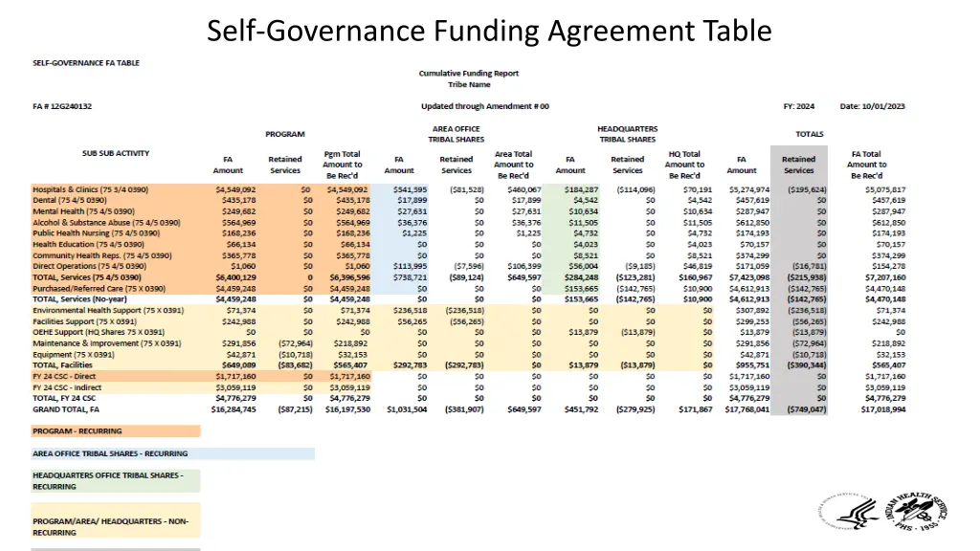
Task: Click the $7,207,160 Services total cell
Action: pyautogui.click(x=885, y=277)
